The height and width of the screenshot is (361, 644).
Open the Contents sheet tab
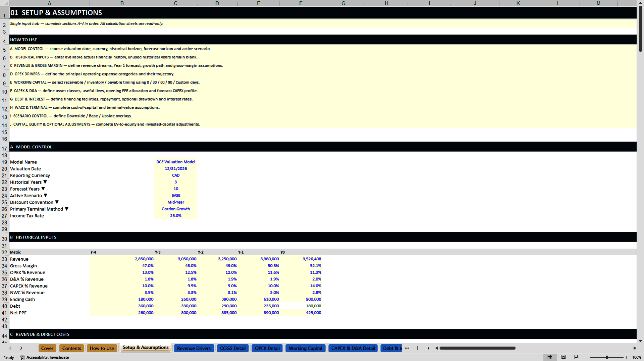tap(71, 348)
